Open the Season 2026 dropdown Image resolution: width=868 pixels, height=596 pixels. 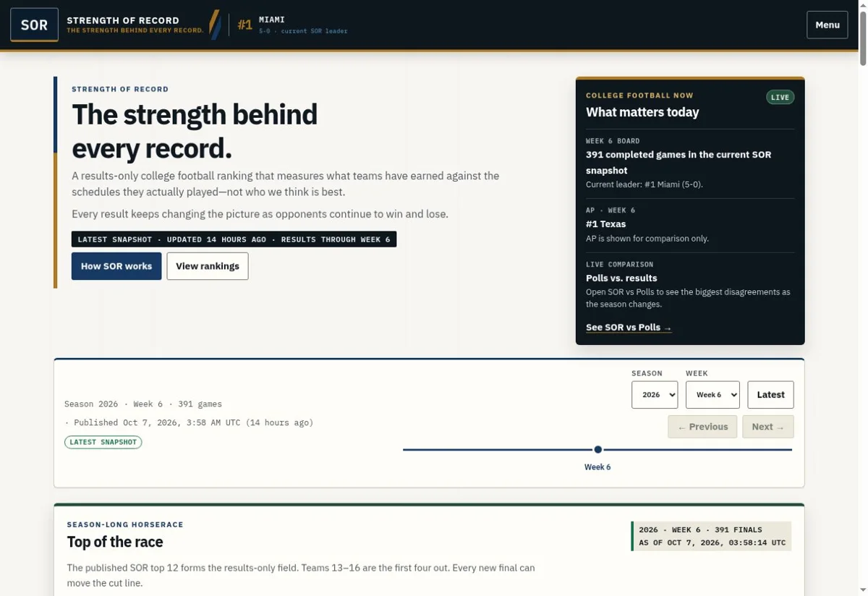click(x=655, y=395)
